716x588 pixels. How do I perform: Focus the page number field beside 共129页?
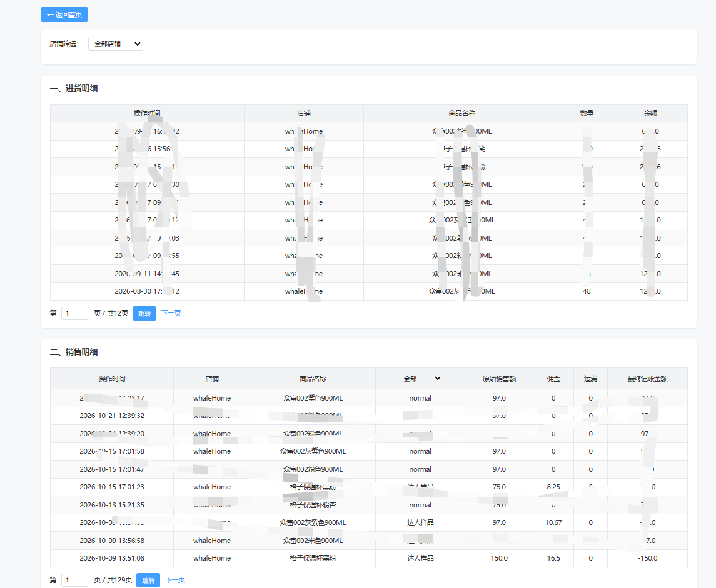point(75,581)
